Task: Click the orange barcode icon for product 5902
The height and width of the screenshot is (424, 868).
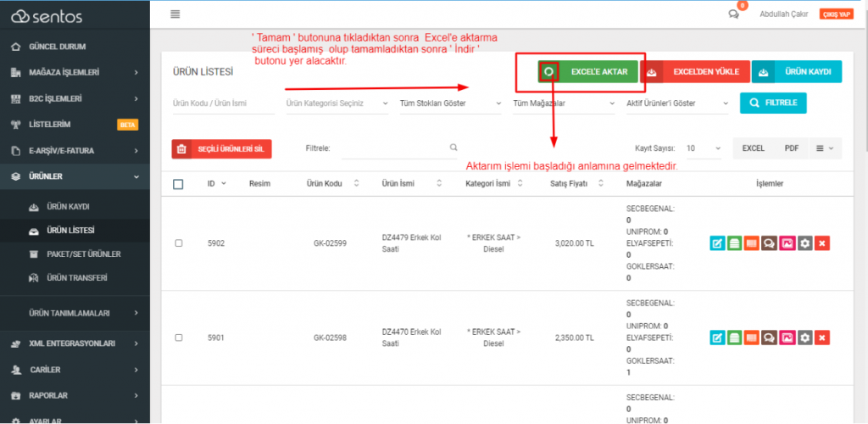Action: 752,243
